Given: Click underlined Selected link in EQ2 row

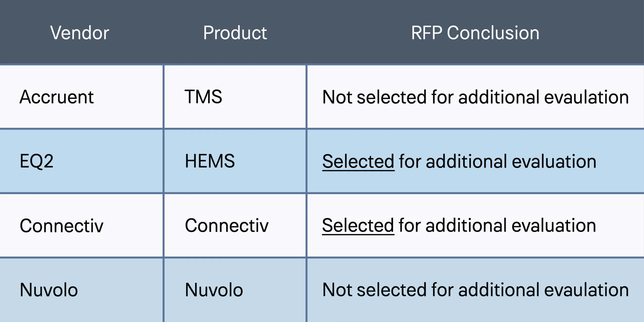Looking at the screenshot, I should coord(358,162).
